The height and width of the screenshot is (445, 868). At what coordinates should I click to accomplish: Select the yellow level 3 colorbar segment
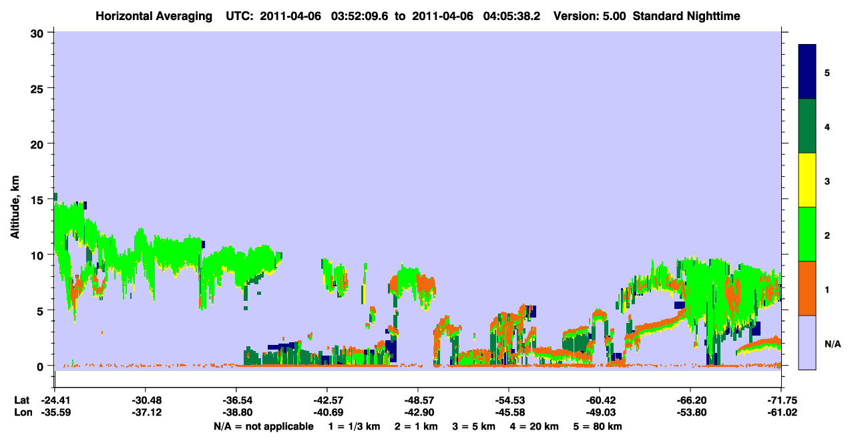click(x=807, y=180)
